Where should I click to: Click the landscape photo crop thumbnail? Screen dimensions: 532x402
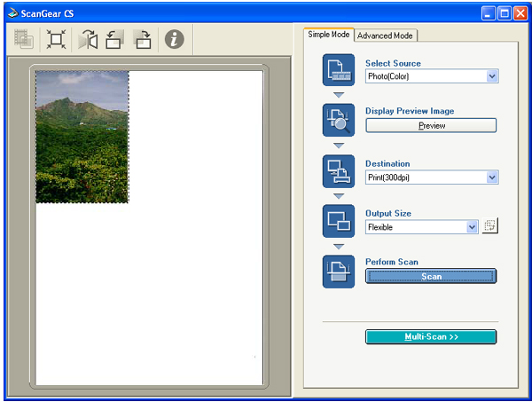tap(82, 137)
